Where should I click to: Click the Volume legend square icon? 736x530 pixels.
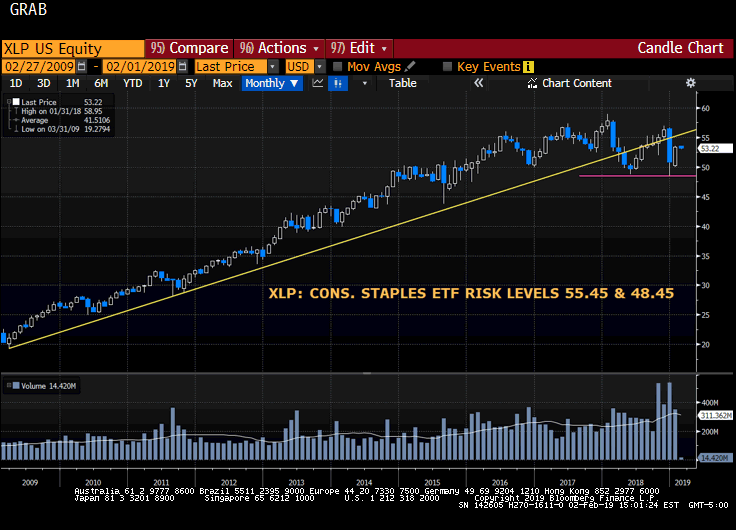[x=16, y=386]
